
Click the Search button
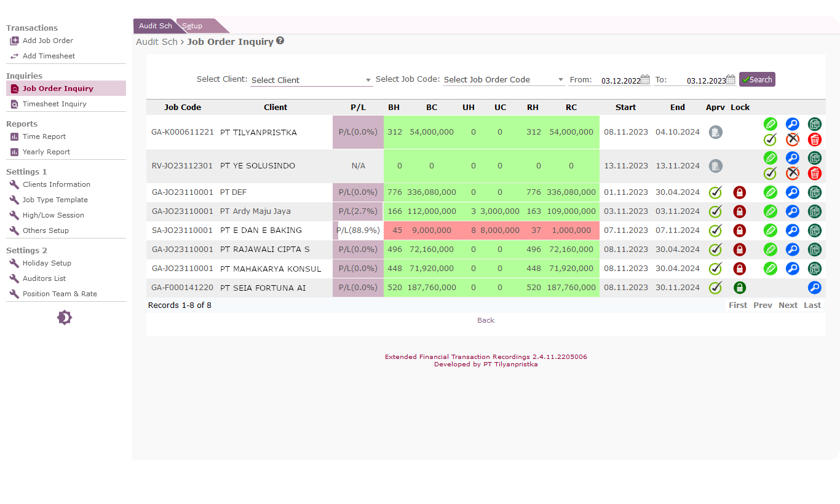point(757,79)
